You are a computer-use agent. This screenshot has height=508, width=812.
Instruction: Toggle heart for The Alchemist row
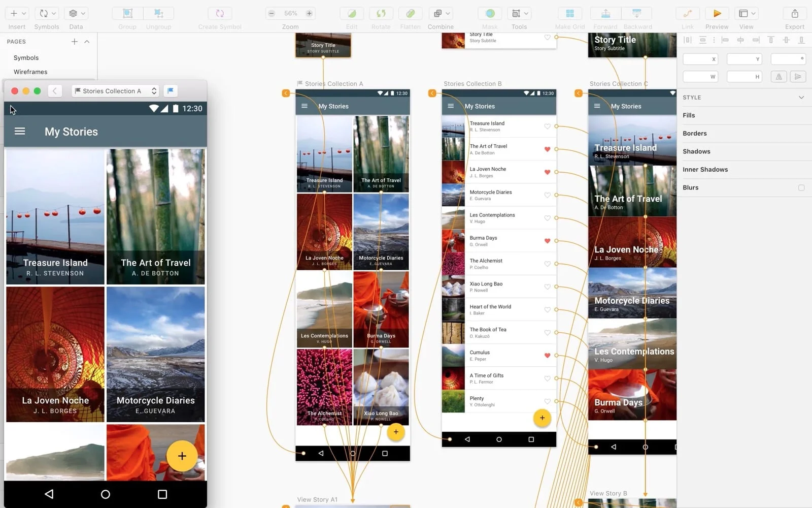coord(547,264)
